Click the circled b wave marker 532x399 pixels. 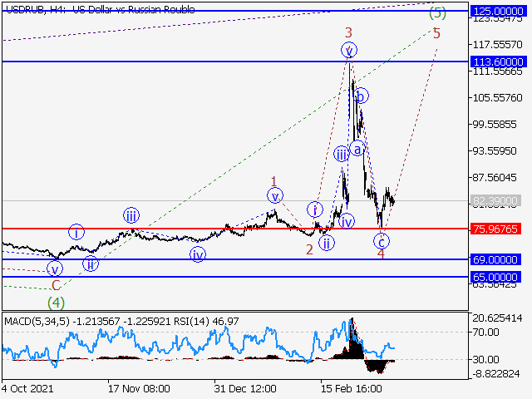point(360,96)
